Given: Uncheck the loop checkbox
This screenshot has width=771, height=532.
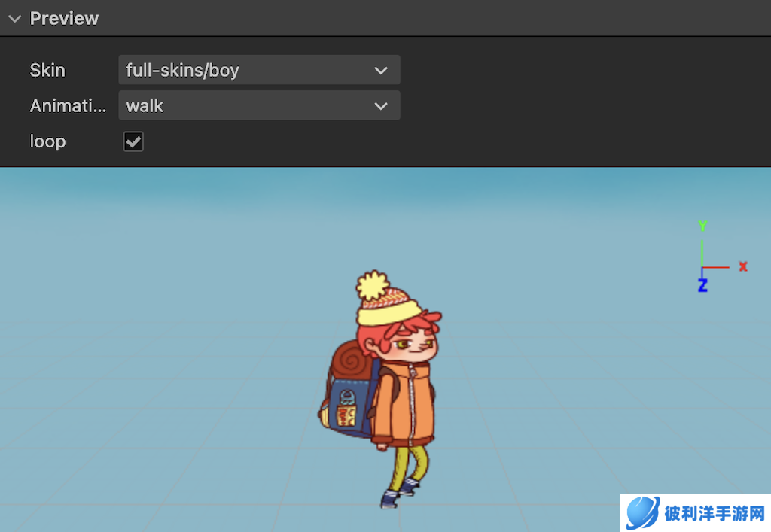Looking at the screenshot, I should click(133, 141).
